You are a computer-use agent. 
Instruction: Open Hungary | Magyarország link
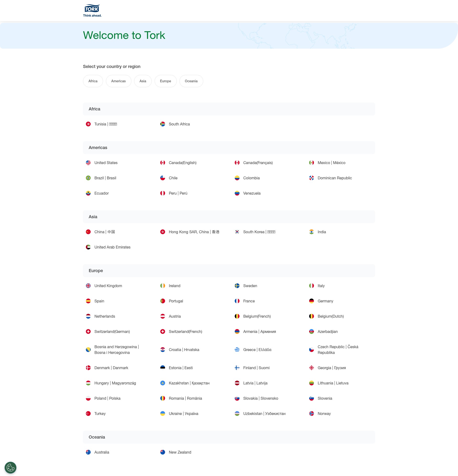(x=115, y=383)
